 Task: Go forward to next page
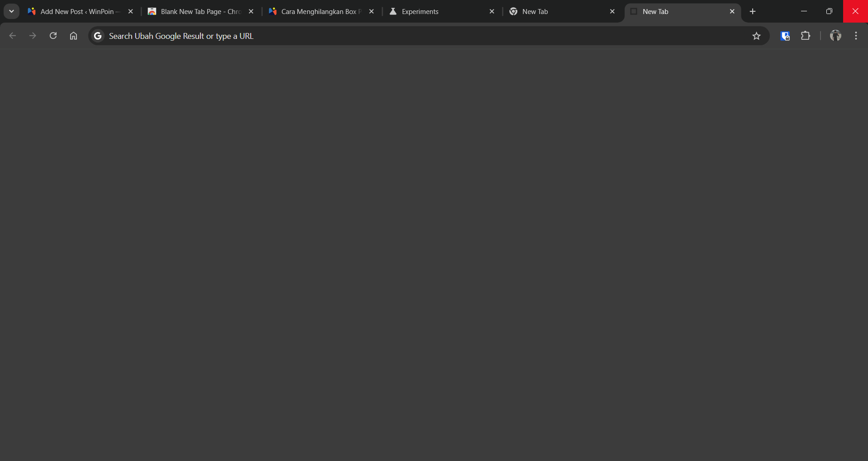point(33,36)
